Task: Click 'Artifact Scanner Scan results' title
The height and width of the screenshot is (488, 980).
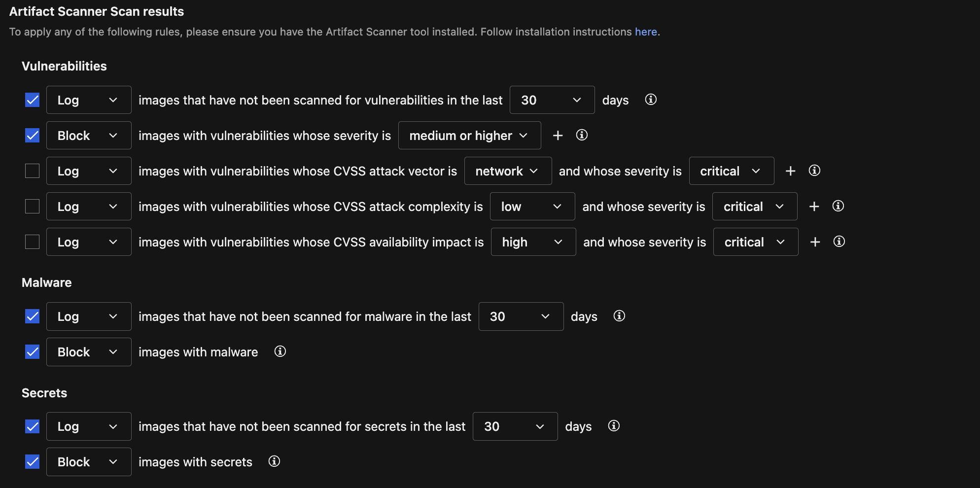Action: click(97, 11)
